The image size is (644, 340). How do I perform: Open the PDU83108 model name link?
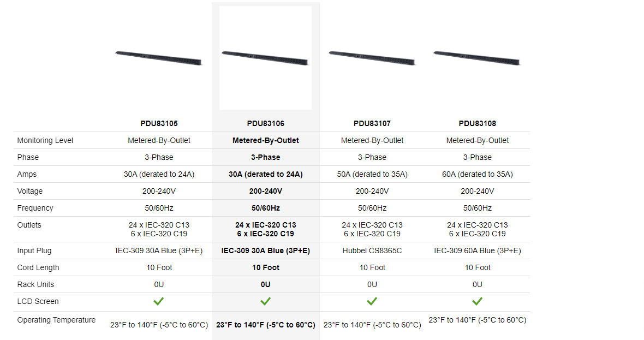point(478,123)
